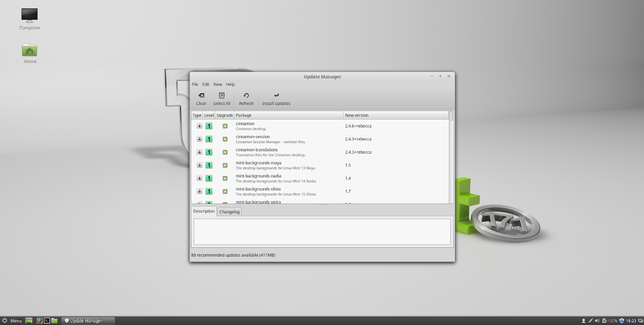644x325 pixels.
Task: Sort by the Level column header
Action: click(x=209, y=115)
